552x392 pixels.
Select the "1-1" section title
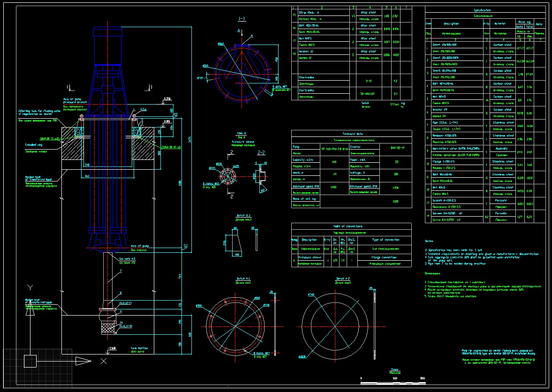click(242, 19)
